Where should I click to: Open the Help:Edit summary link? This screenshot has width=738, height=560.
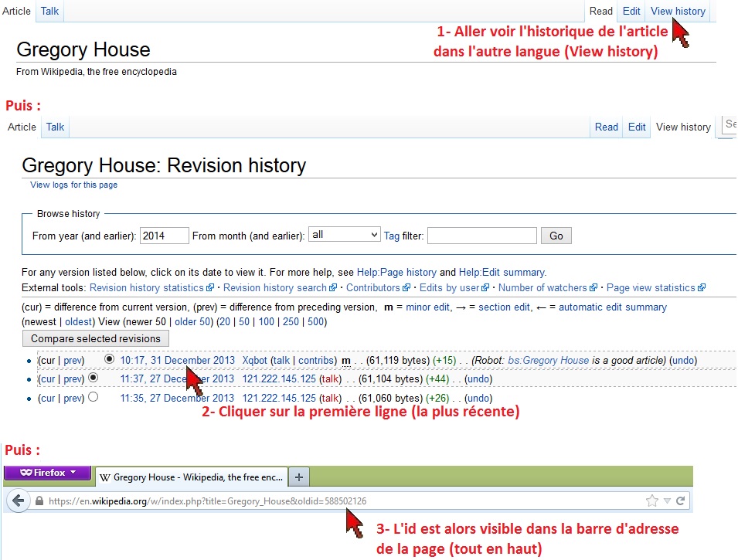click(502, 272)
